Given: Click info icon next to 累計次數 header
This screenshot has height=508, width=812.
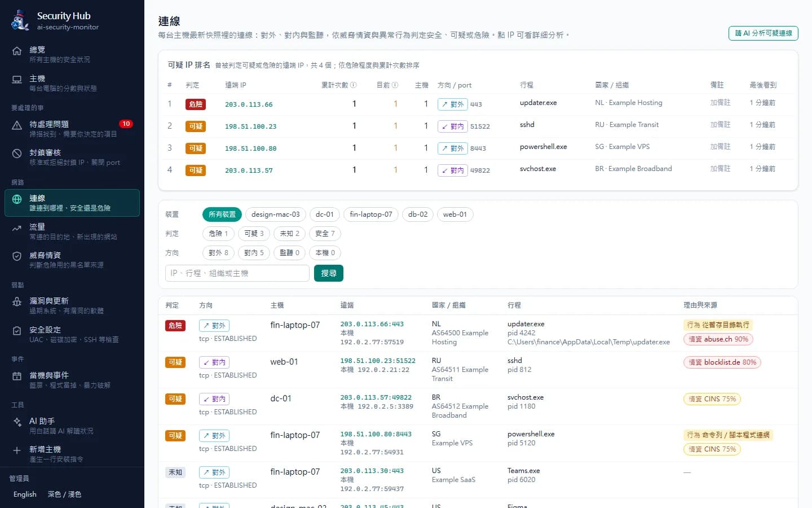Looking at the screenshot, I should click(354, 85).
